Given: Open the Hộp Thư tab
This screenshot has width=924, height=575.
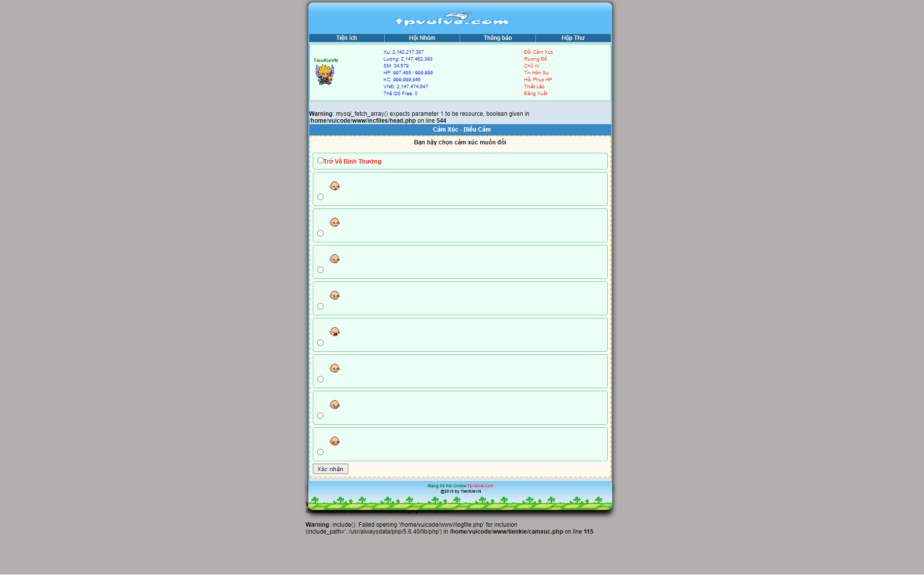Looking at the screenshot, I should (573, 38).
